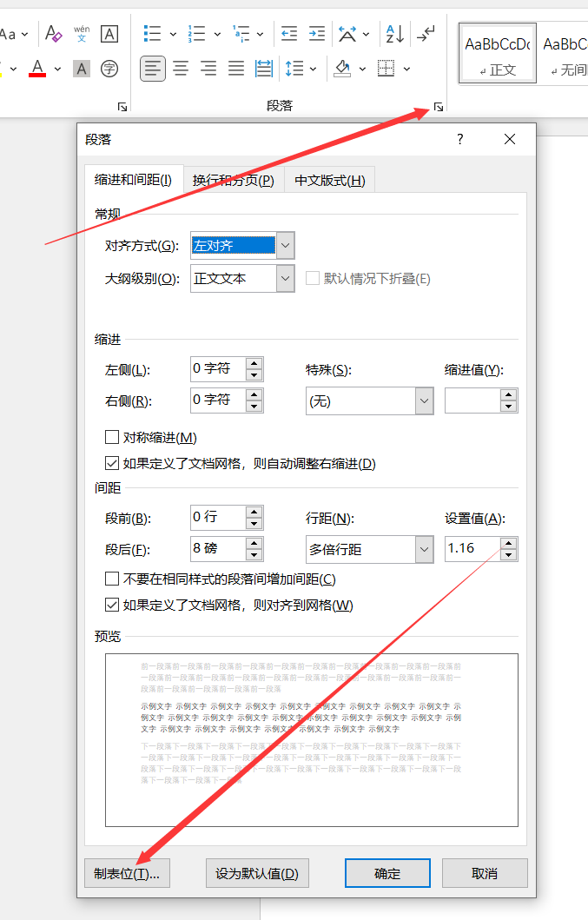The height and width of the screenshot is (920, 588).
Task: Click the 制表位 button
Action: tap(127, 873)
